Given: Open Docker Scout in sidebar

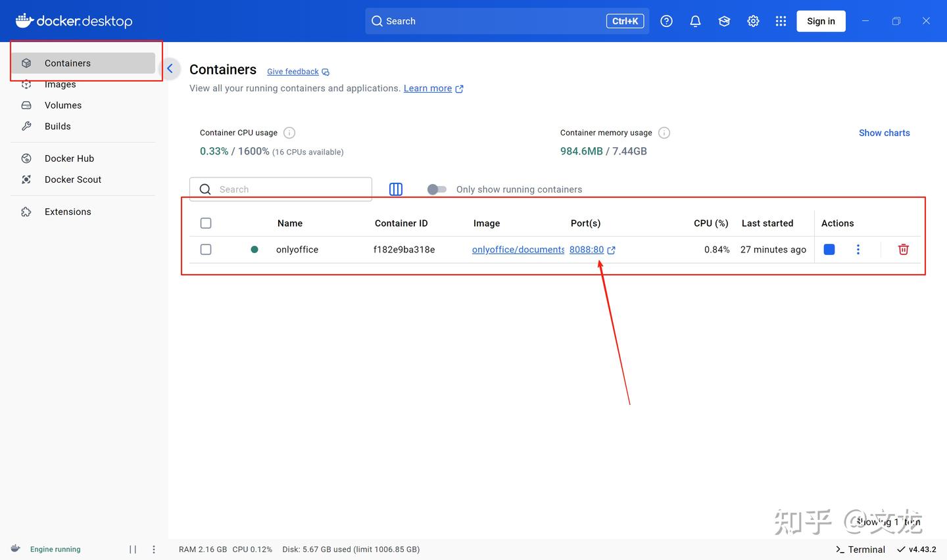Looking at the screenshot, I should coord(84,179).
